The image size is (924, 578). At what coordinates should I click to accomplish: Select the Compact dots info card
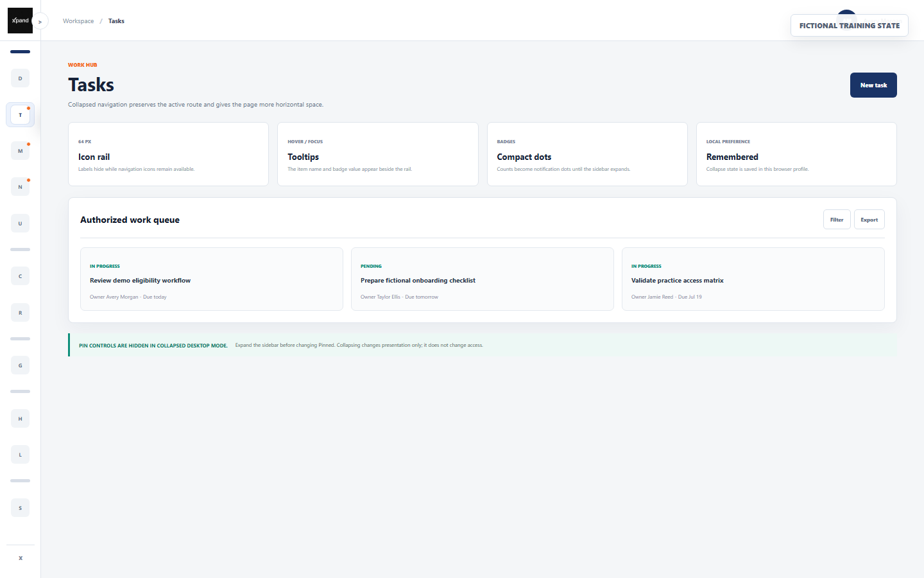[x=587, y=154]
